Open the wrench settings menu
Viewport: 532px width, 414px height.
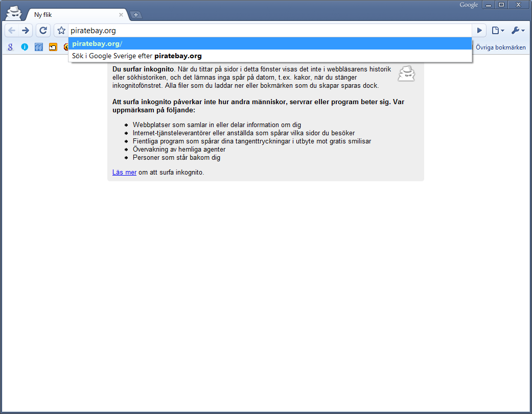[518, 31]
